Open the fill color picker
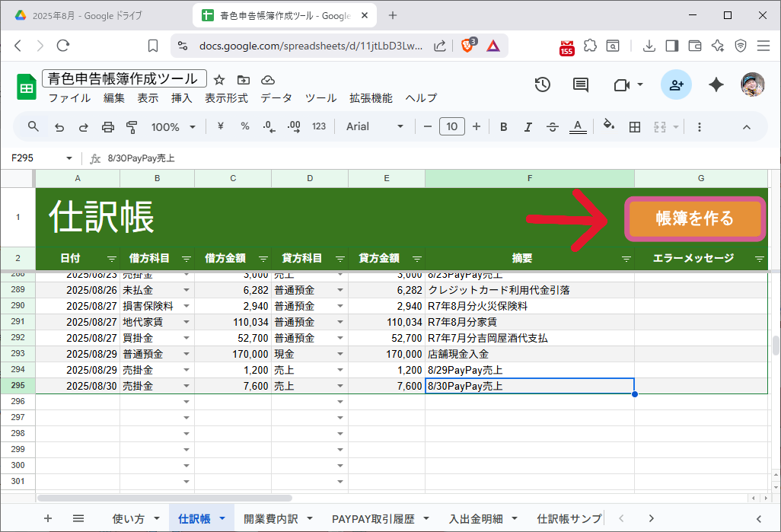 point(608,126)
